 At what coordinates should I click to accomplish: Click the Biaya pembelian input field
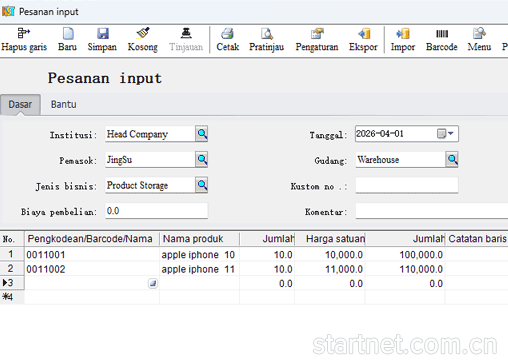[x=156, y=211]
